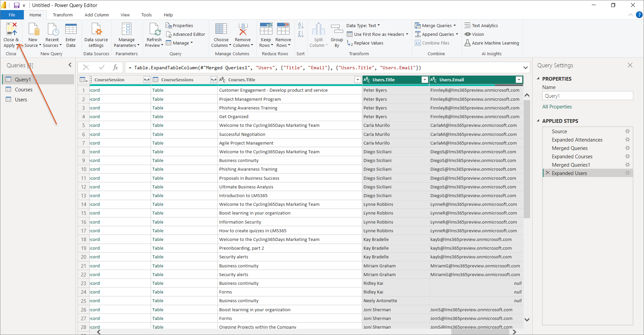Select the Courses query

(23, 89)
